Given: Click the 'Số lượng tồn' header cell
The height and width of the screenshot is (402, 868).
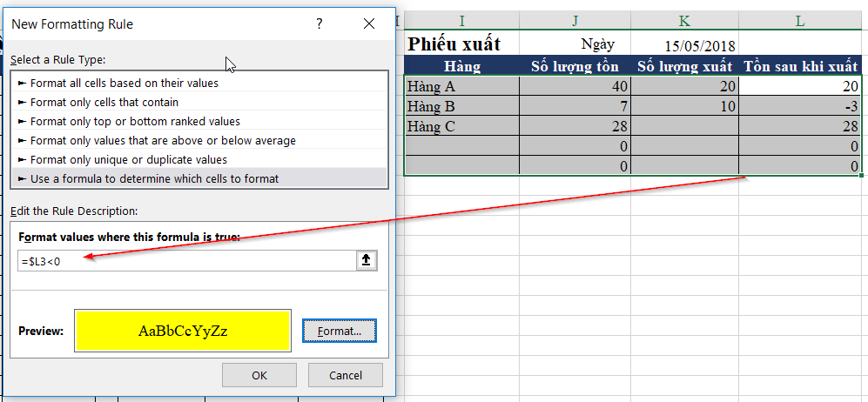Looking at the screenshot, I should coord(575,66).
